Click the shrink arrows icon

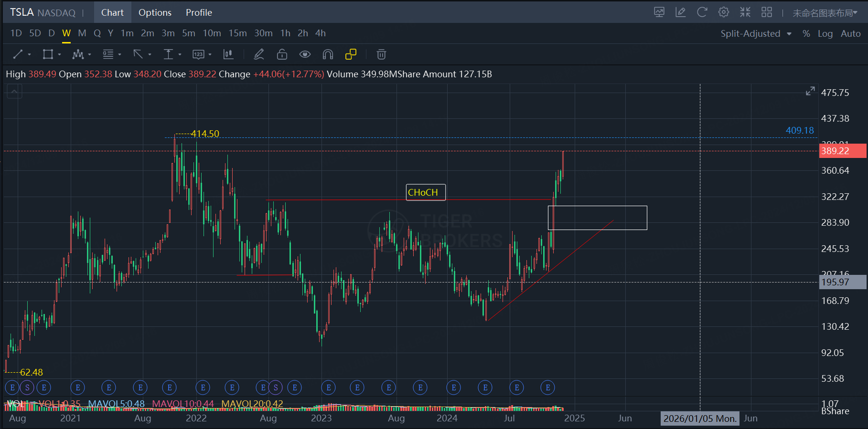pos(745,12)
